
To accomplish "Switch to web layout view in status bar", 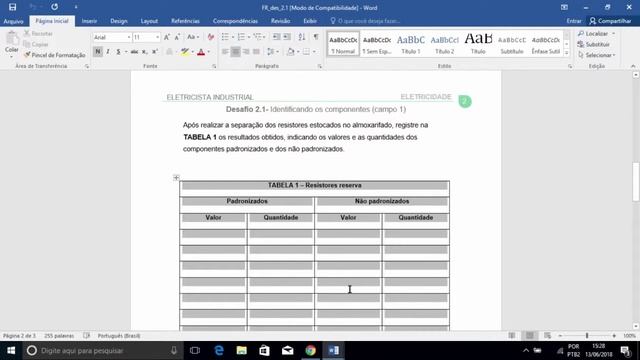I will coord(547,336).
